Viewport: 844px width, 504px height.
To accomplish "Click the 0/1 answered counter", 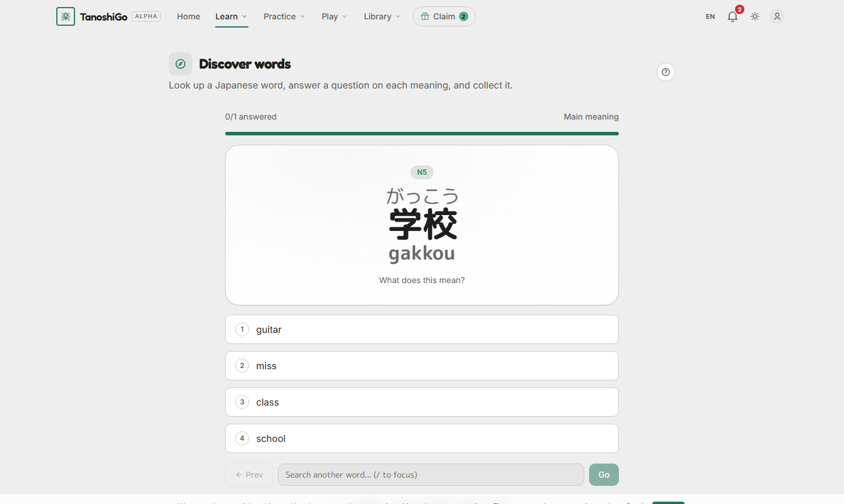I will tap(251, 117).
